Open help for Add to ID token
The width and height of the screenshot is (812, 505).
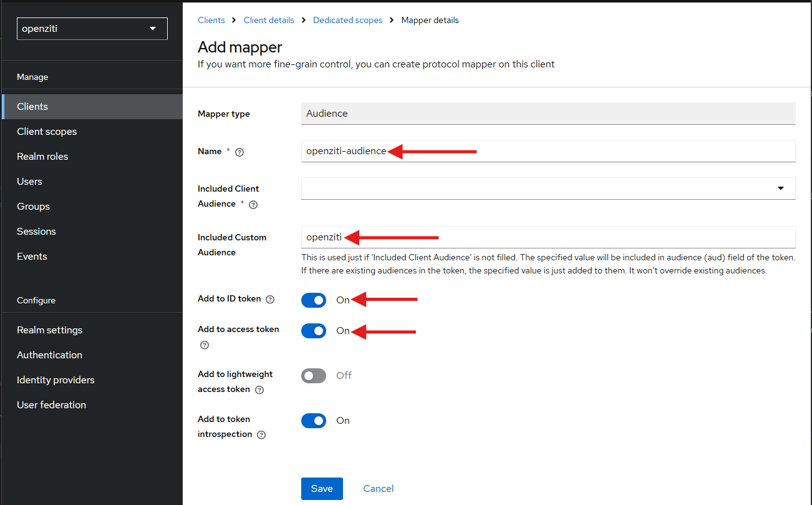tap(270, 299)
